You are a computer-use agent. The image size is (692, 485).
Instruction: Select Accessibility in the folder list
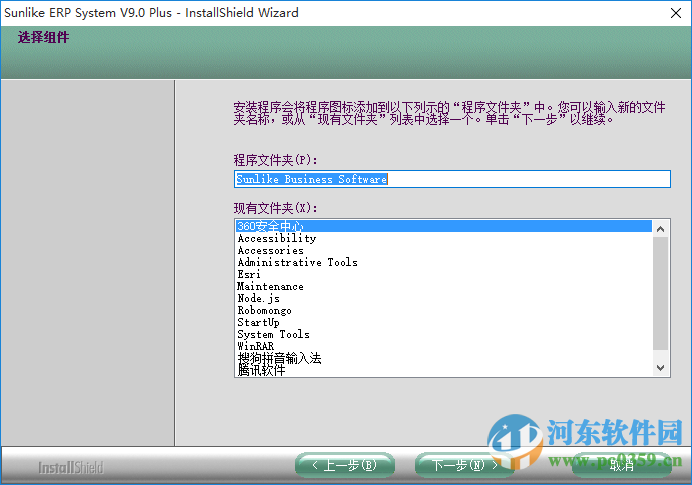pyautogui.click(x=444, y=238)
